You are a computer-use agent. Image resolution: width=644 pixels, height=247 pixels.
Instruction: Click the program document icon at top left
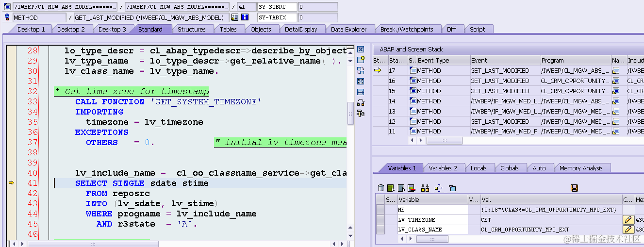click(x=7, y=7)
